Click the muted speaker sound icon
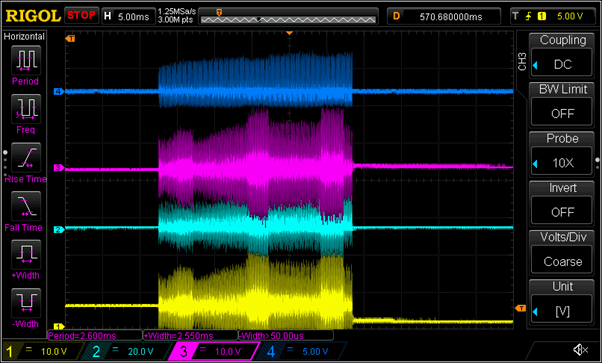 tap(580, 350)
